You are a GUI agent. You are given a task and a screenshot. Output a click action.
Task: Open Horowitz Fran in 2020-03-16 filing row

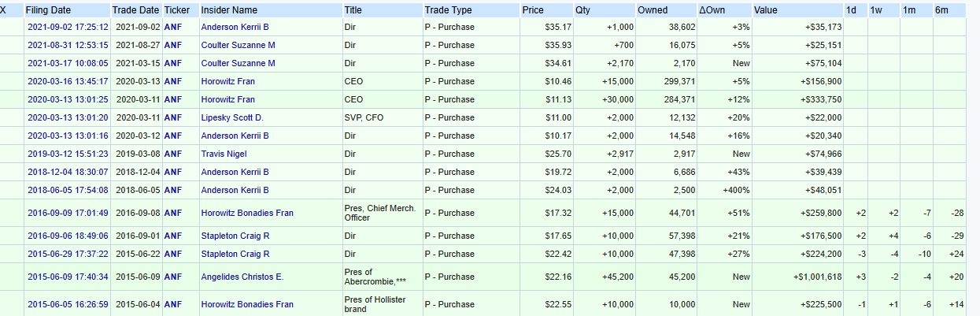coord(228,81)
